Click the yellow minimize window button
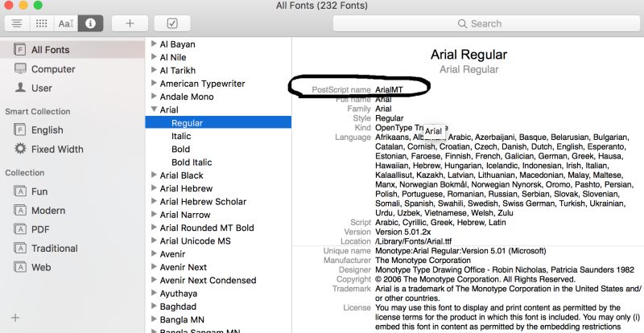Image resolution: width=644 pixels, height=333 pixels. (23, 5)
